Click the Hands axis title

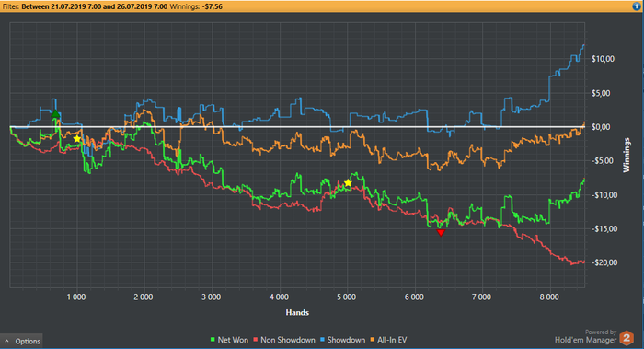tap(297, 313)
